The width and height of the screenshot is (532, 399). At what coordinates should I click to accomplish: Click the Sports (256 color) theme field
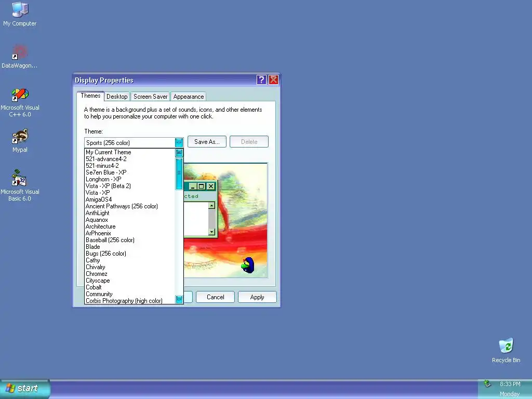[x=129, y=142]
